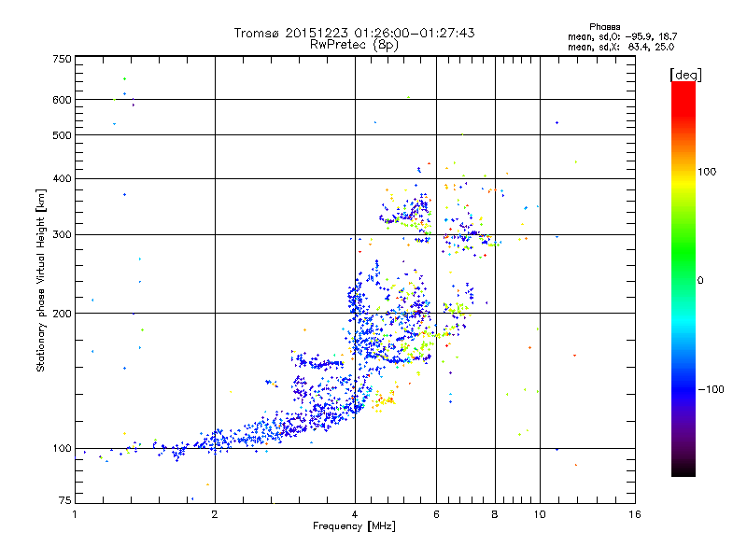Screen dimensions: 747x560
Task: Click the colorbar tick label '-100'
Action: (x=711, y=389)
